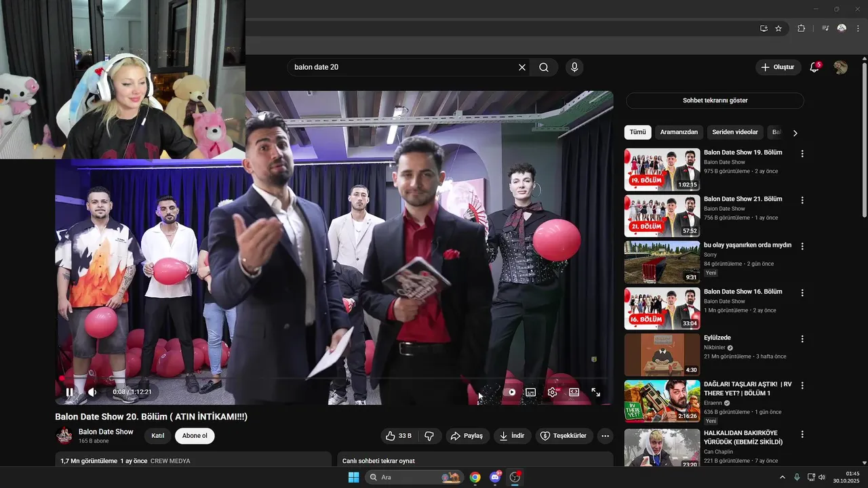The width and height of the screenshot is (868, 488).
Task: Open the Chrome extensions puzzle icon
Action: (801, 28)
